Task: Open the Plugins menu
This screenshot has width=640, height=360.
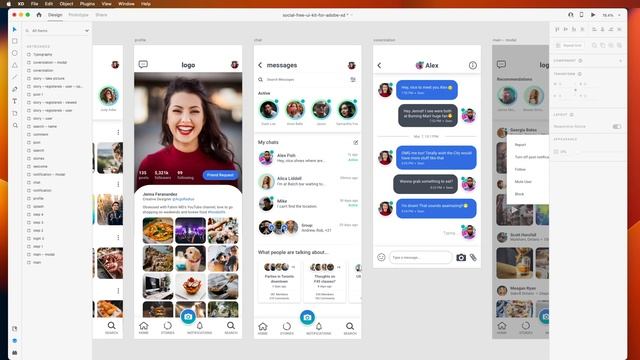Action: [x=87, y=4]
